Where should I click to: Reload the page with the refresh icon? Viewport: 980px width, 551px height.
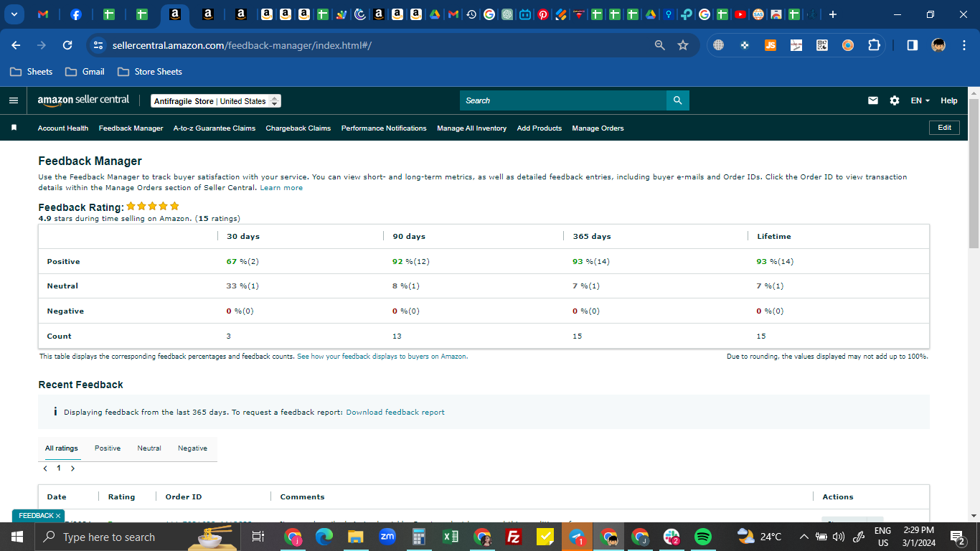point(67,45)
